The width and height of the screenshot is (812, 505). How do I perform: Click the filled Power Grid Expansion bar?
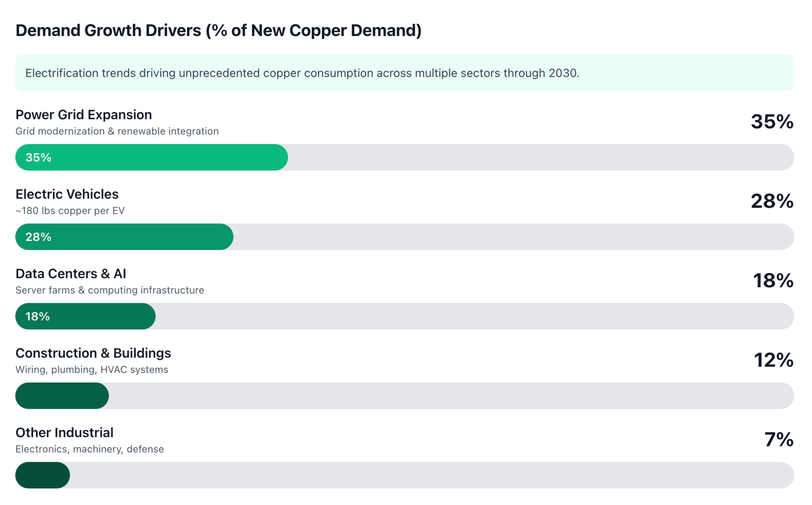click(151, 157)
